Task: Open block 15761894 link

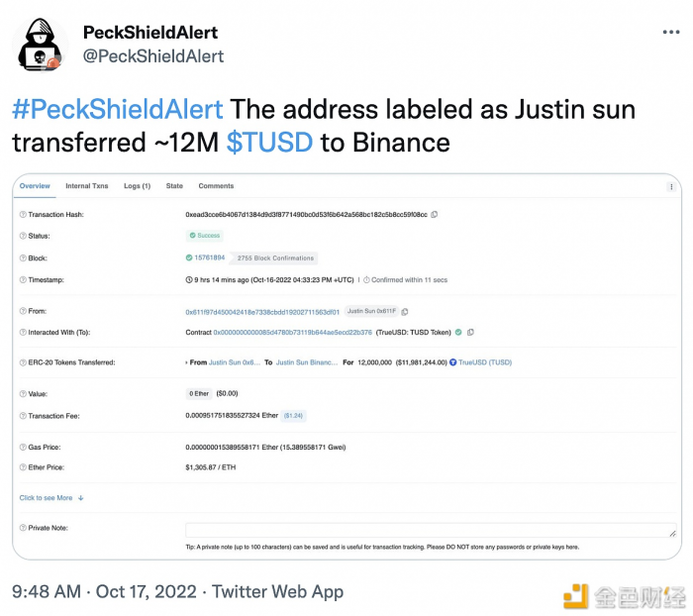Action: tap(209, 257)
